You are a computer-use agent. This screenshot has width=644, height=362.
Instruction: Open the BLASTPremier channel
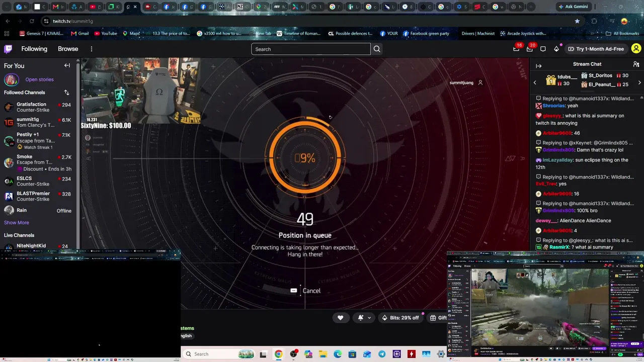pos(38,196)
